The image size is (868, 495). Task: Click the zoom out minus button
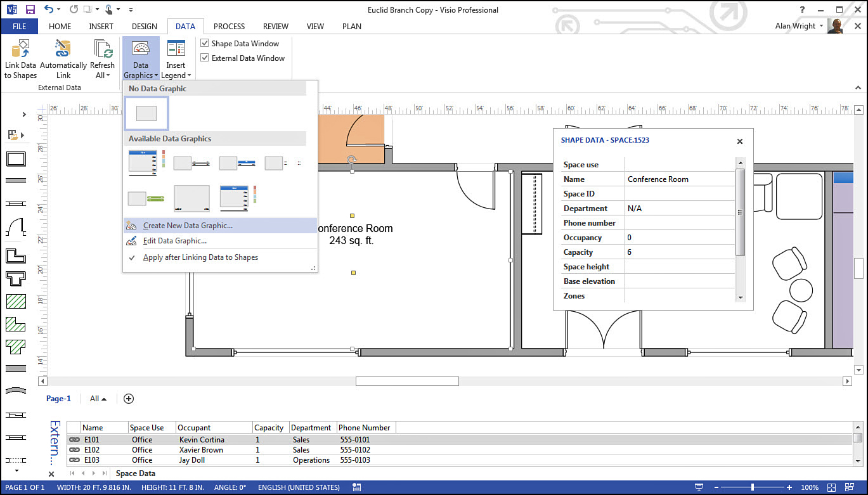[x=716, y=487]
